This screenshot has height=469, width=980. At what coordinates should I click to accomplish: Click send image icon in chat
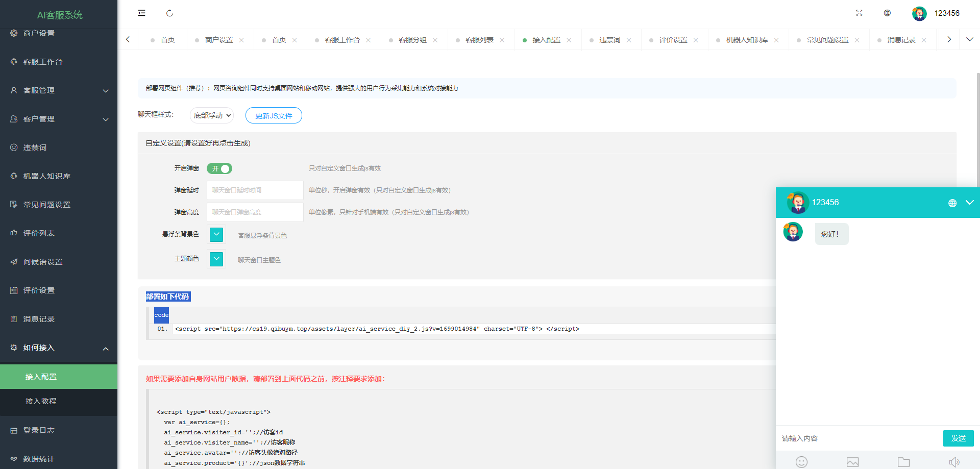(852, 462)
